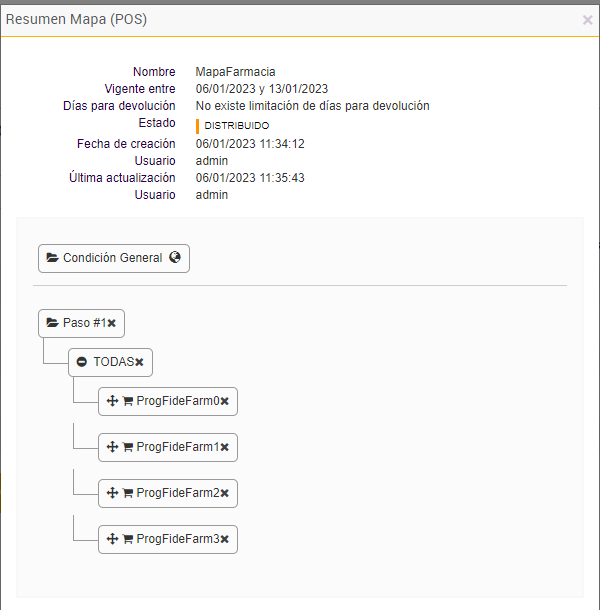The width and height of the screenshot is (600, 610).
Task: Click the Condición General button
Action: pyautogui.click(x=112, y=258)
